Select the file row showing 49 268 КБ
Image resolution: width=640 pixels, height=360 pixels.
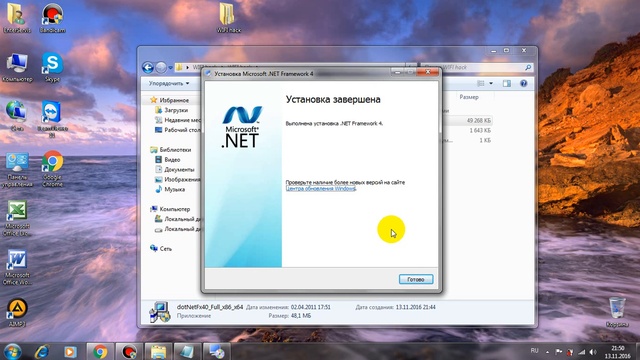pyautogui.click(x=468, y=120)
